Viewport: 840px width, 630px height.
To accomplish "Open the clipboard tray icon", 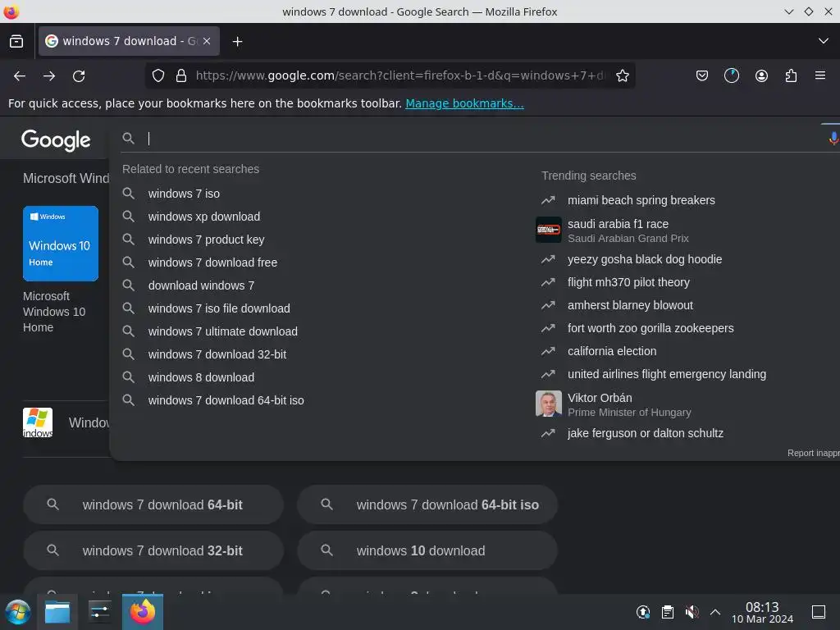I will 668,612.
